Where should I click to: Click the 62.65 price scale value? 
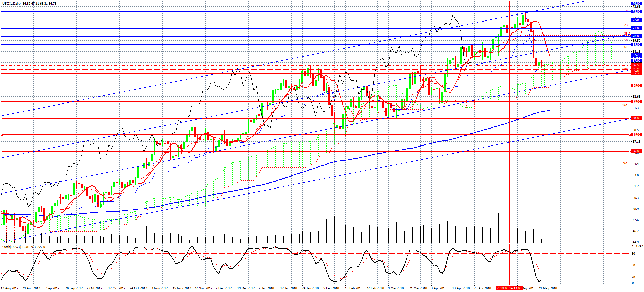(636, 97)
